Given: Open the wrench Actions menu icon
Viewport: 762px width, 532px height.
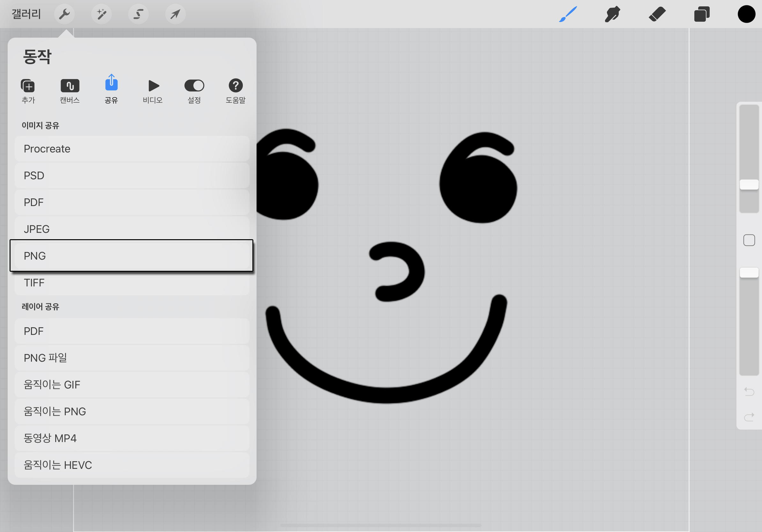Looking at the screenshot, I should click(64, 14).
